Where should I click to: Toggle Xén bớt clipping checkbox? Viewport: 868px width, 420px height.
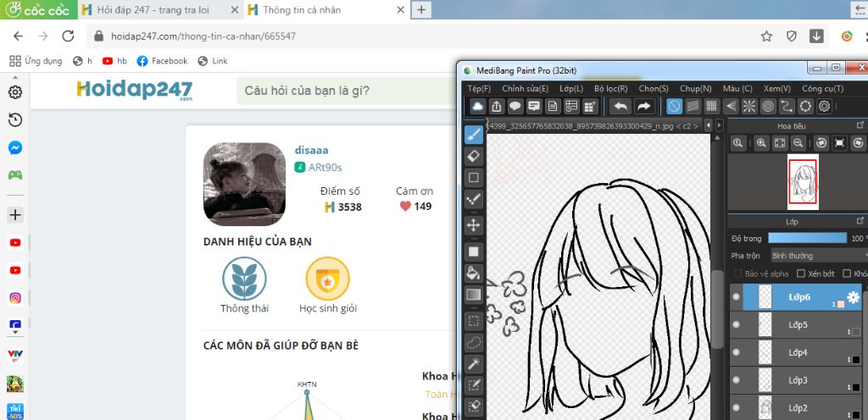click(800, 274)
